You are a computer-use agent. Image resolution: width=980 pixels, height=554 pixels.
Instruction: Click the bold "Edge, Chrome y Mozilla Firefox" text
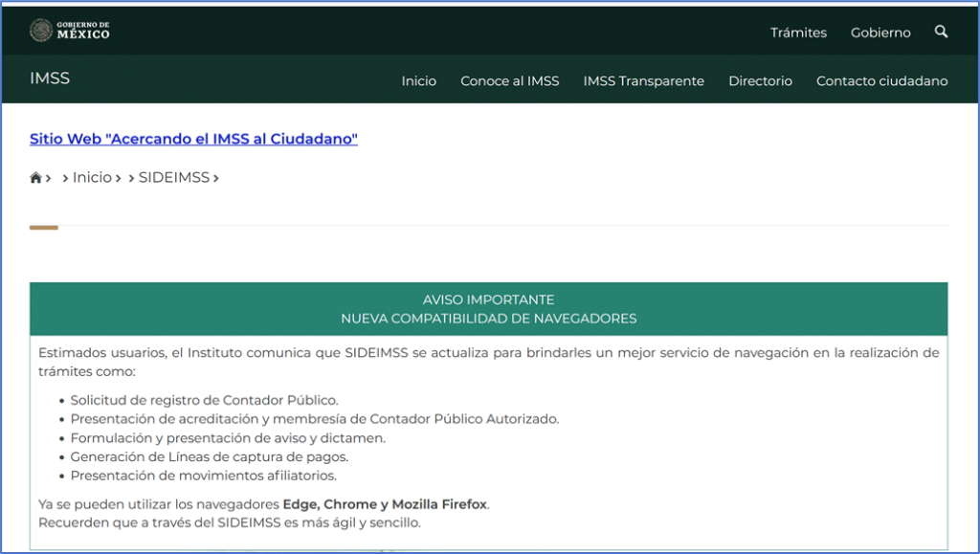coord(385,504)
